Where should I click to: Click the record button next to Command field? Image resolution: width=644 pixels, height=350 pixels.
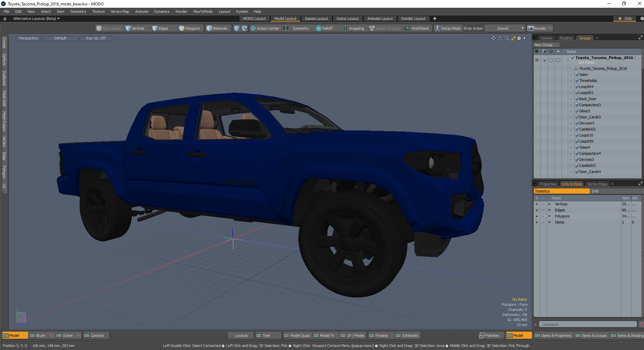point(641,324)
